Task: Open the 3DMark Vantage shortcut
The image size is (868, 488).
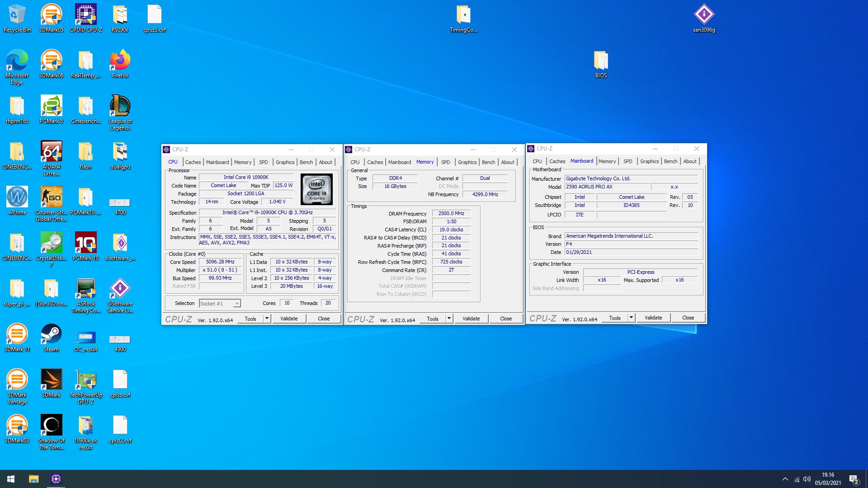Action: [x=17, y=386]
